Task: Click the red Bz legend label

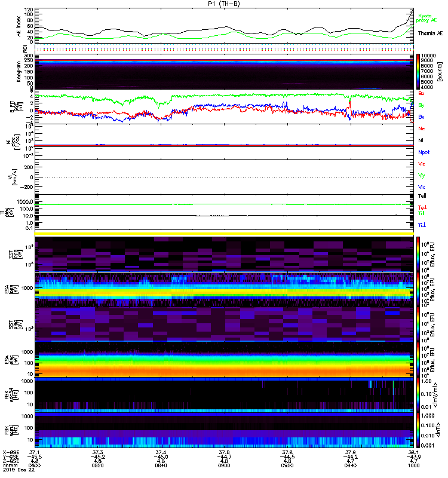Action: 421,94
